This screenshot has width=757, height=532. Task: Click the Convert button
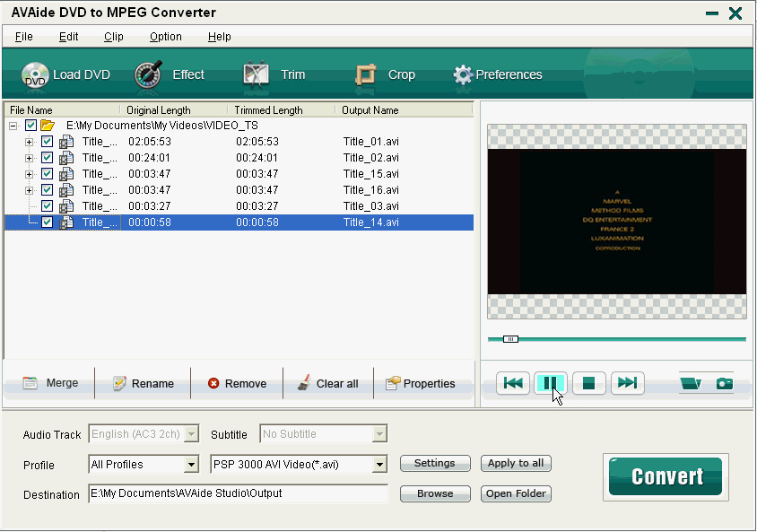pyautogui.click(x=666, y=476)
